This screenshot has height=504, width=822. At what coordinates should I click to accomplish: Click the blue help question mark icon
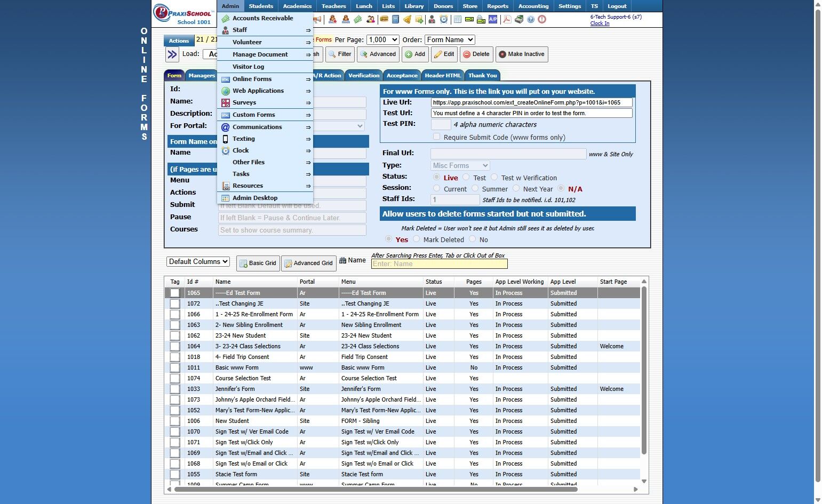pyautogui.click(x=530, y=19)
